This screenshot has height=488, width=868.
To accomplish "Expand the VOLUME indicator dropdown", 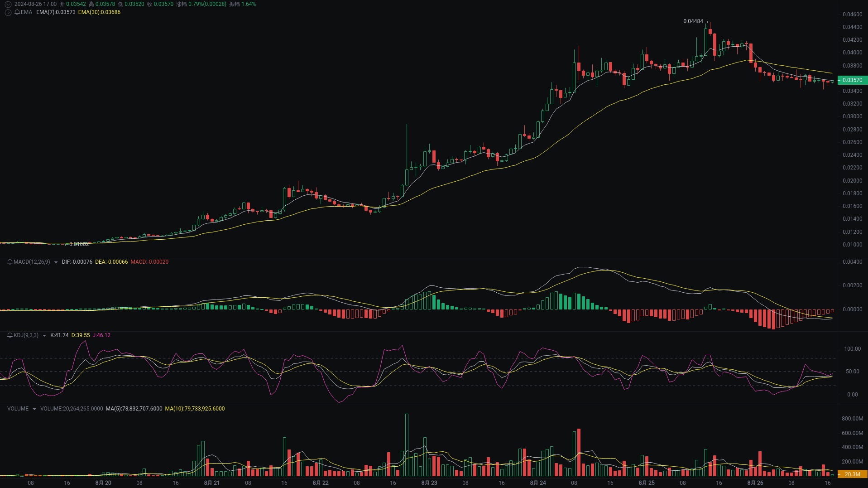I will [34, 408].
